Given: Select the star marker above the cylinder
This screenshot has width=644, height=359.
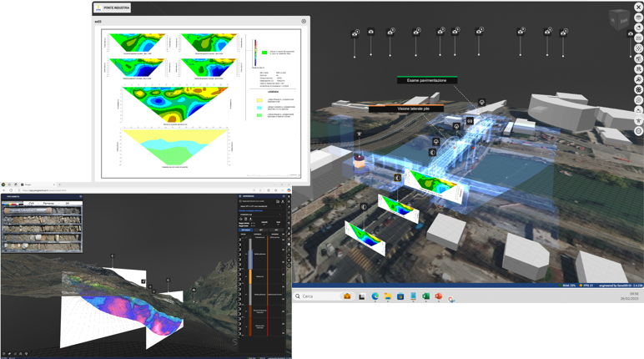Looking at the screenshot, I should click(360, 134).
